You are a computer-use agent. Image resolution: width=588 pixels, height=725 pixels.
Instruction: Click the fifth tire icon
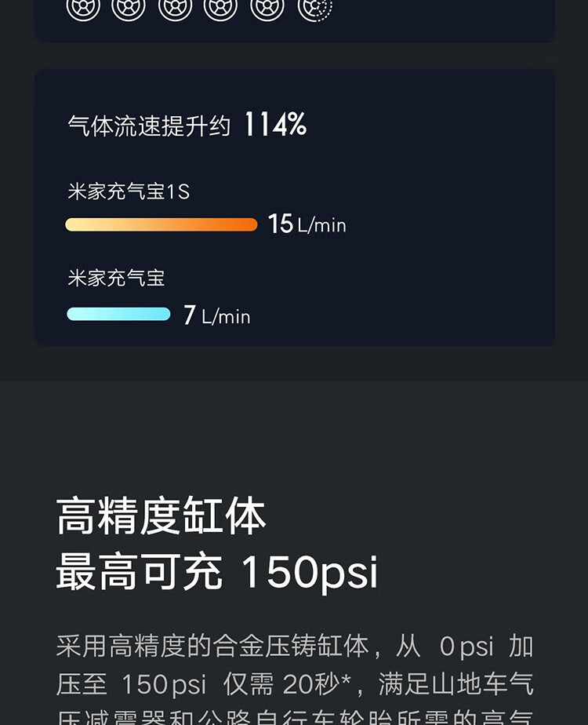pos(267,8)
